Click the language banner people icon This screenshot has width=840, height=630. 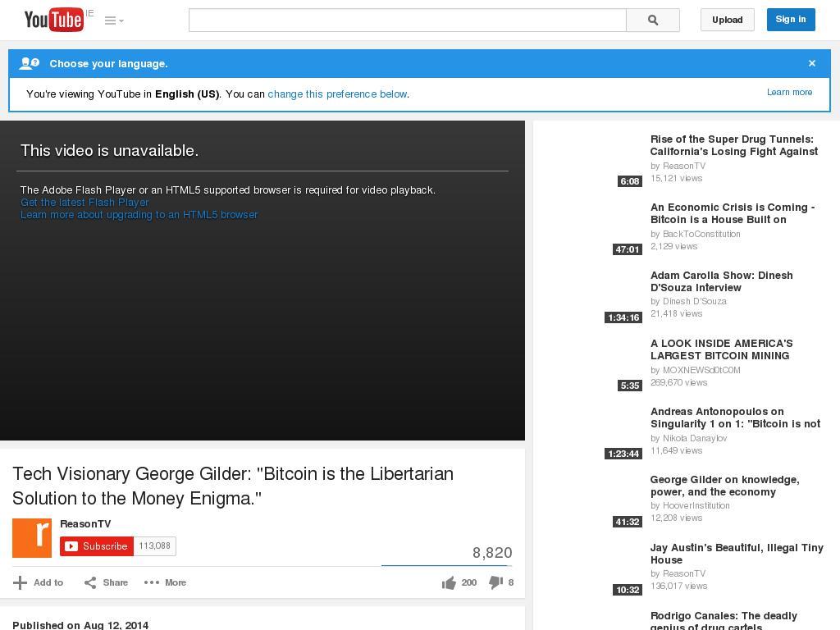tap(29, 63)
